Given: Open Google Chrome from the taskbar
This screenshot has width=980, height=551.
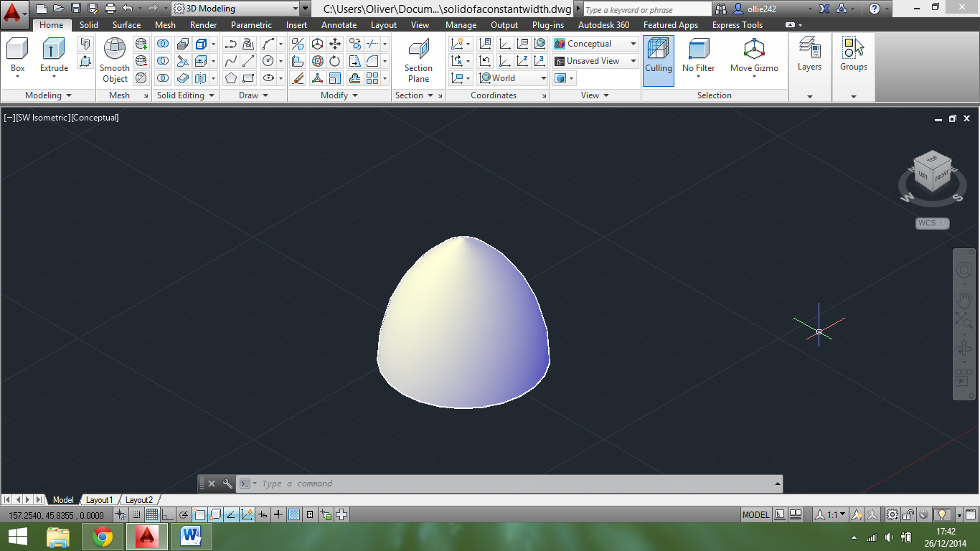Looking at the screenshot, I should click(x=103, y=537).
